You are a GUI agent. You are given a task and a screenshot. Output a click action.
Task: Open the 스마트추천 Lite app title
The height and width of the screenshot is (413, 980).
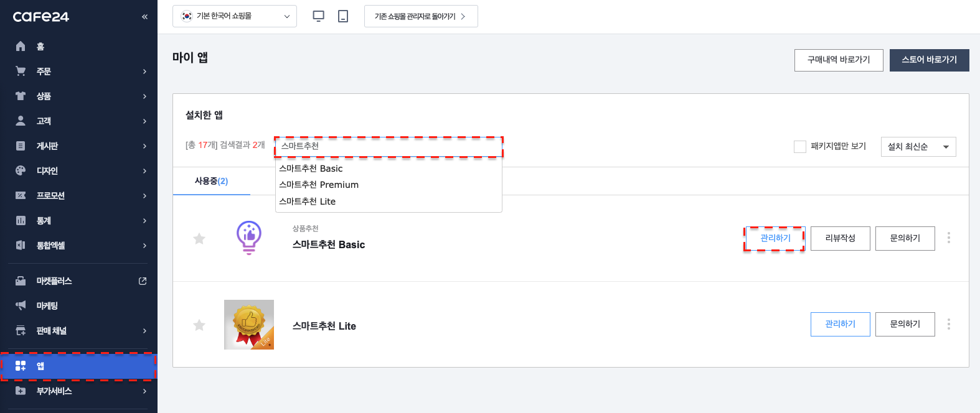[x=324, y=326]
